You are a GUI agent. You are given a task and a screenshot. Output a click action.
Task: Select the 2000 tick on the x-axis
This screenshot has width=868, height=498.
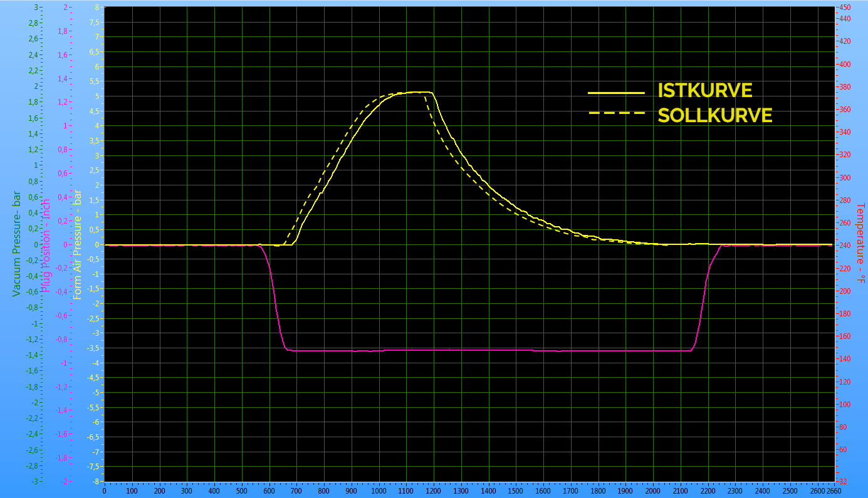(x=653, y=491)
